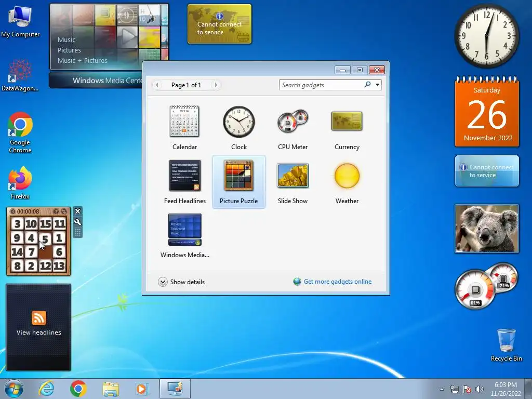Screen dimensions: 532x399
Task: Click the CPU Meter desktop gadget
Action: pos(486,286)
